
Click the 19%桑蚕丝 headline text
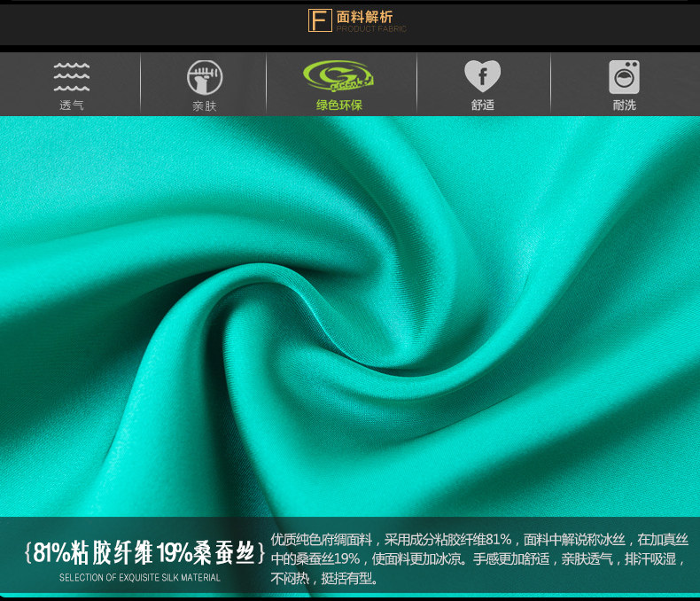point(207,554)
